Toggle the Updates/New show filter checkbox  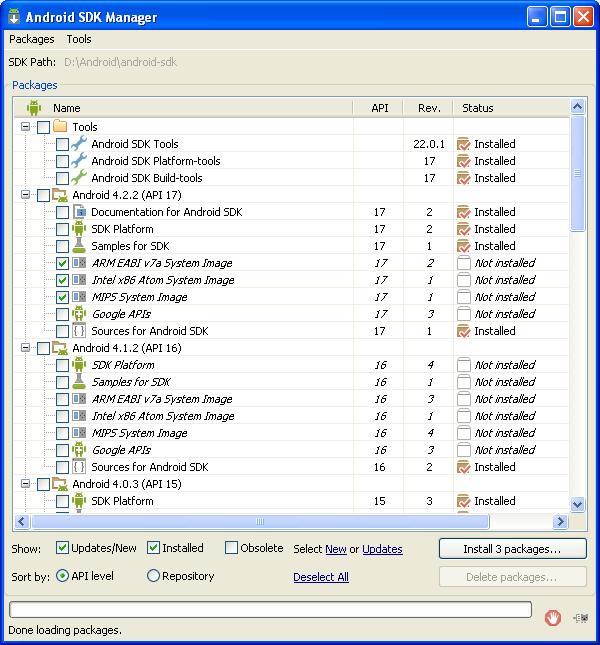pos(62,548)
